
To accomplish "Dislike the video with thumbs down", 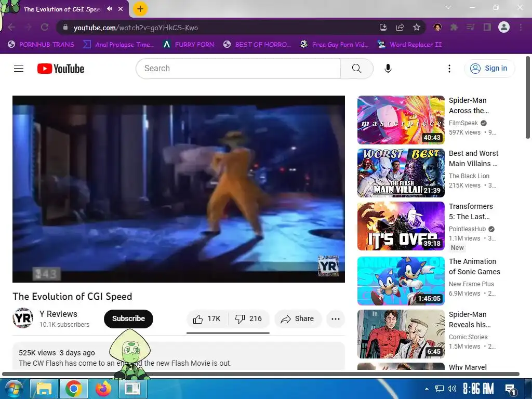I will (x=249, y=319).
